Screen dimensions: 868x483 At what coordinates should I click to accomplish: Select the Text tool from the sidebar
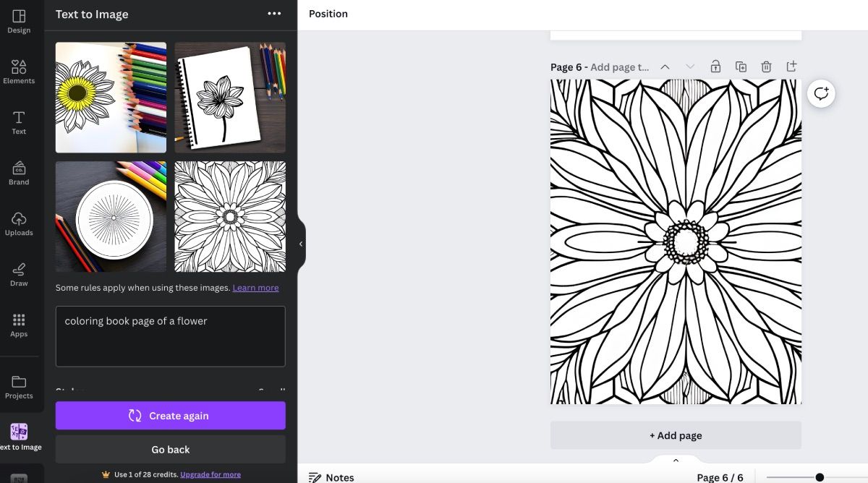pyautogui.click(x=18, y=121)
